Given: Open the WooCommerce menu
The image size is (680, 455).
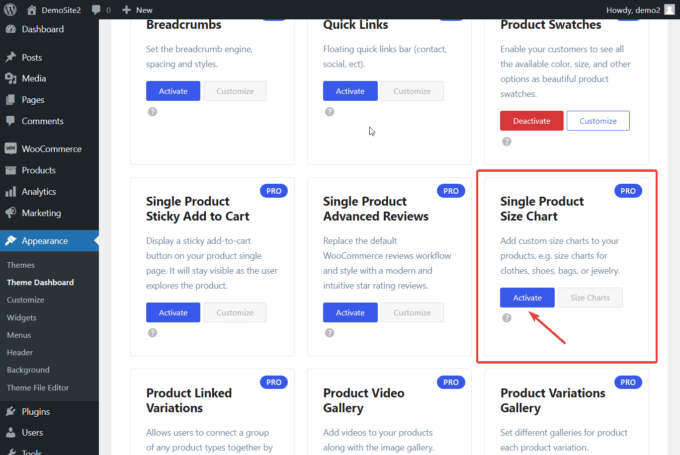Looking at the screenshot, I should (x=52, y=149).
